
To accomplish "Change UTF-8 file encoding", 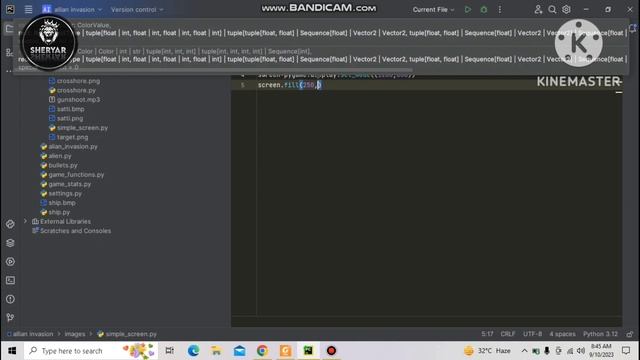I will pyautogui.click(x=533, y=334).
